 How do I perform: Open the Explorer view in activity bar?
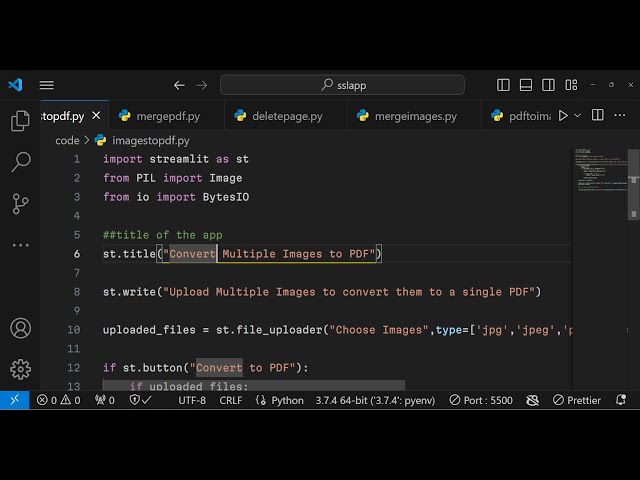(x=20, y=122)
